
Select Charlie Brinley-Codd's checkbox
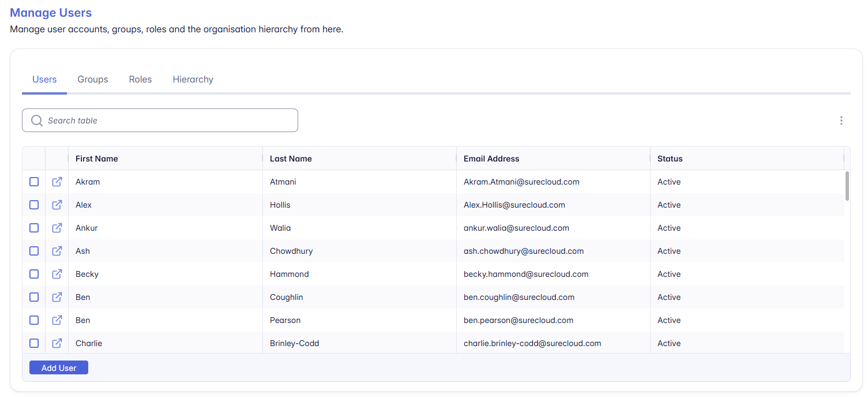pyautogui.click(x=33, y=343)
